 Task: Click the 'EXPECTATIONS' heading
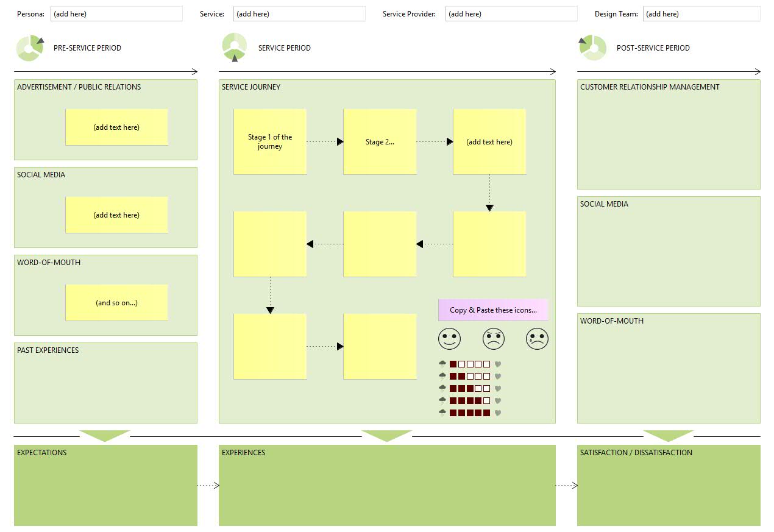[42, 453]
